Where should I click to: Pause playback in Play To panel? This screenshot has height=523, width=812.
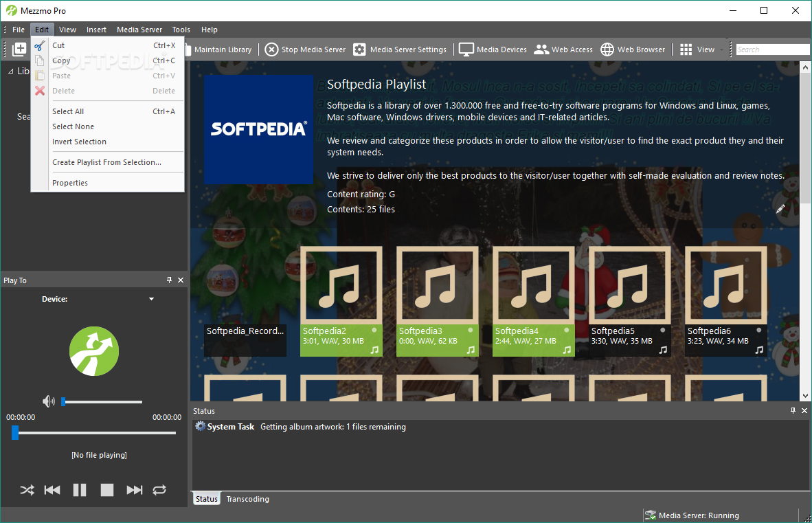coord(80,490)
